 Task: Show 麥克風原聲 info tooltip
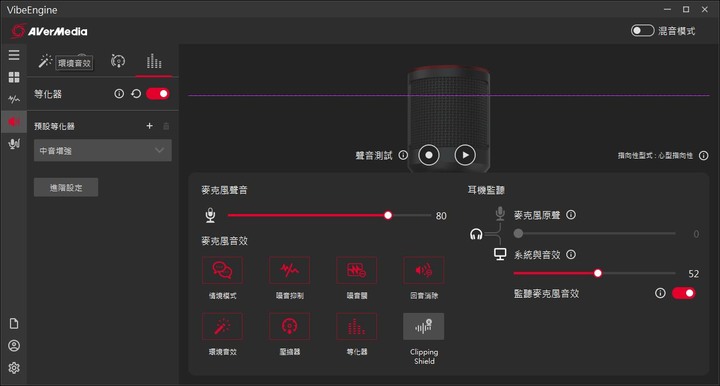coord(571,215)
